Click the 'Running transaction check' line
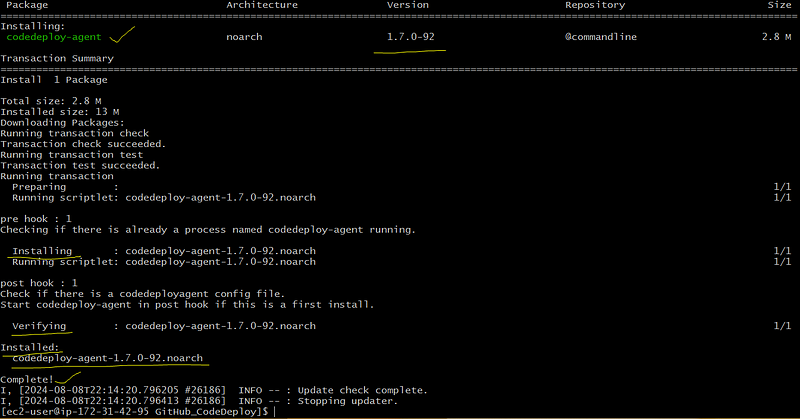 click(74, 133)
